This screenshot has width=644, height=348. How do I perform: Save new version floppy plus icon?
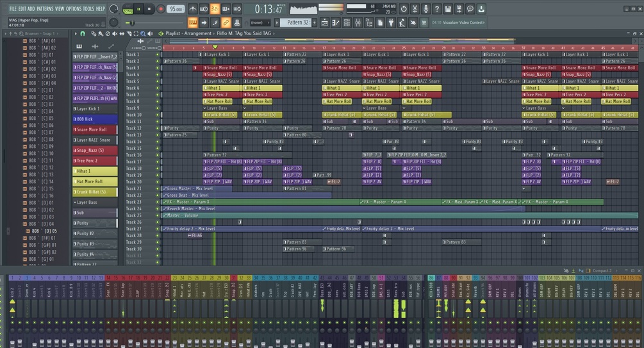click(459, 8)
